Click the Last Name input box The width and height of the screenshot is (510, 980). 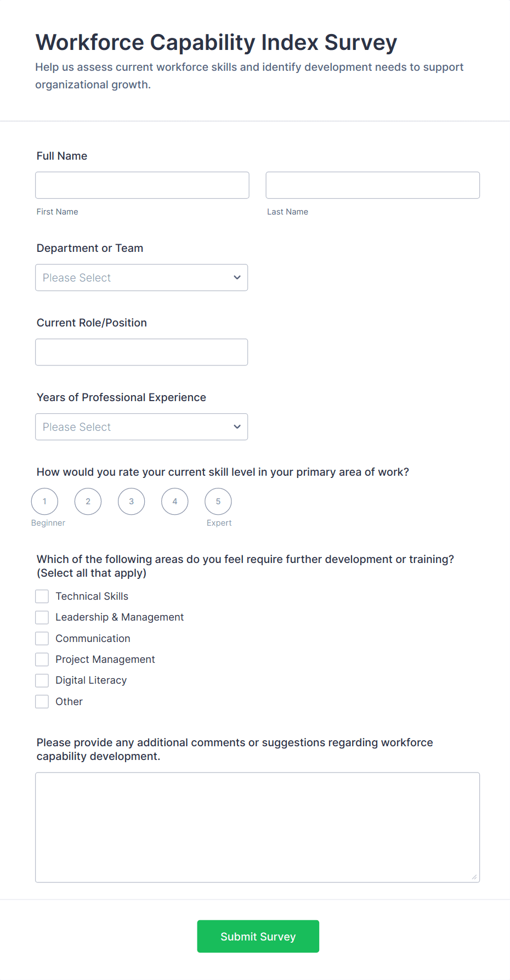372,185
